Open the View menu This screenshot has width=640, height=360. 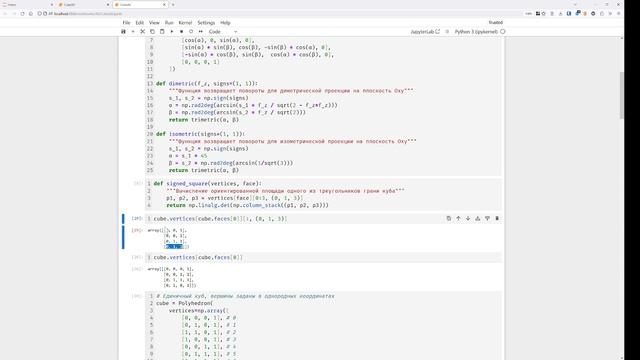pyautogui.click(x=154, y=23)
